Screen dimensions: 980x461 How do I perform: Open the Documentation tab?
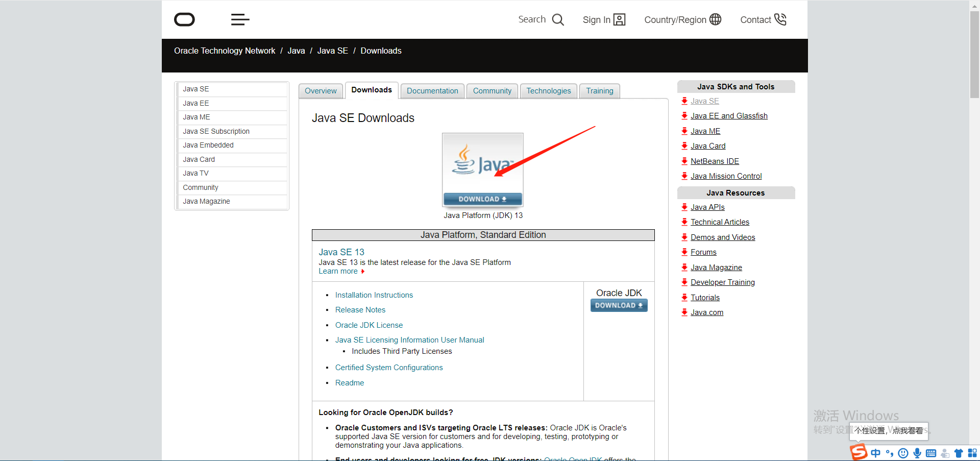(x=432, y=91)
